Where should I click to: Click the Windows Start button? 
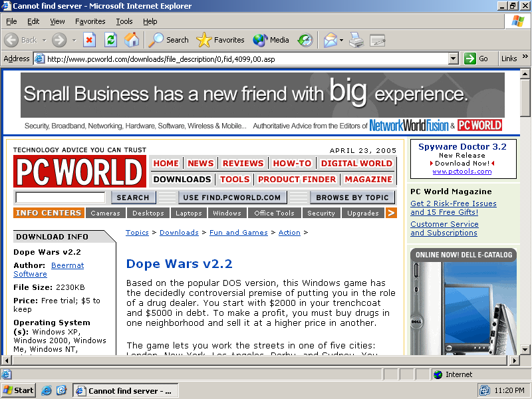point(19,390)
